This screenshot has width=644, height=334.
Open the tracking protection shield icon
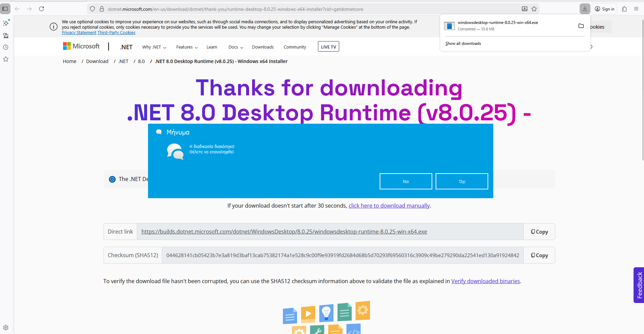click(x=92, y=9)
